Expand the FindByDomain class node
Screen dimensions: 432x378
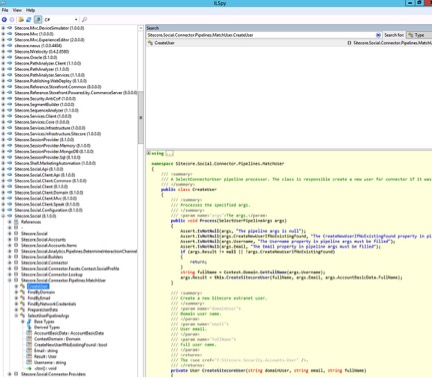[x=16, y=292]
